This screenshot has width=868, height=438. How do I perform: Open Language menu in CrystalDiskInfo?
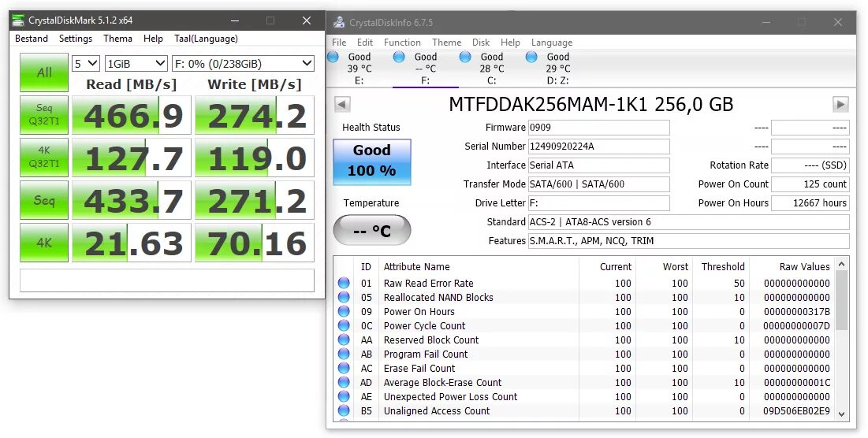click(552, 43)
